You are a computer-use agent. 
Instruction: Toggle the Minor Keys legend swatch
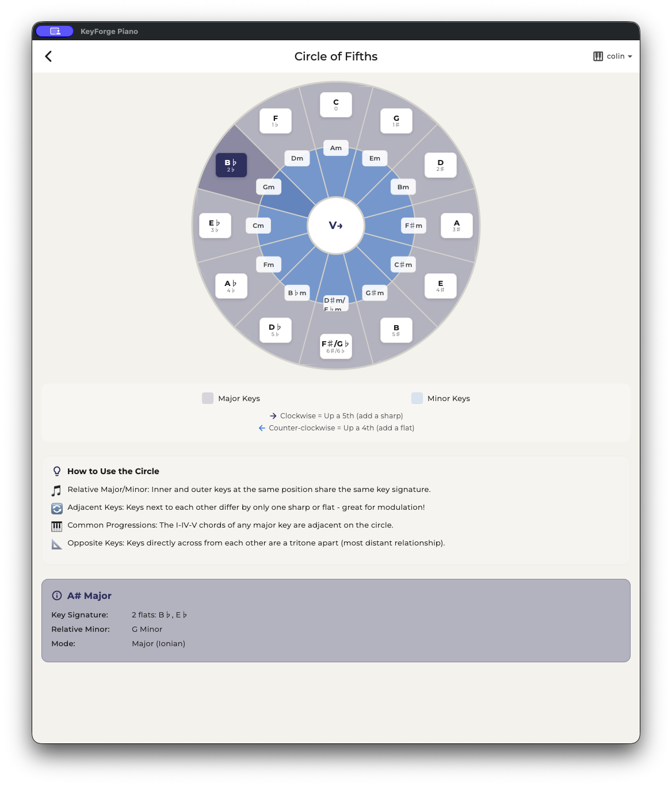pos(417,398)
